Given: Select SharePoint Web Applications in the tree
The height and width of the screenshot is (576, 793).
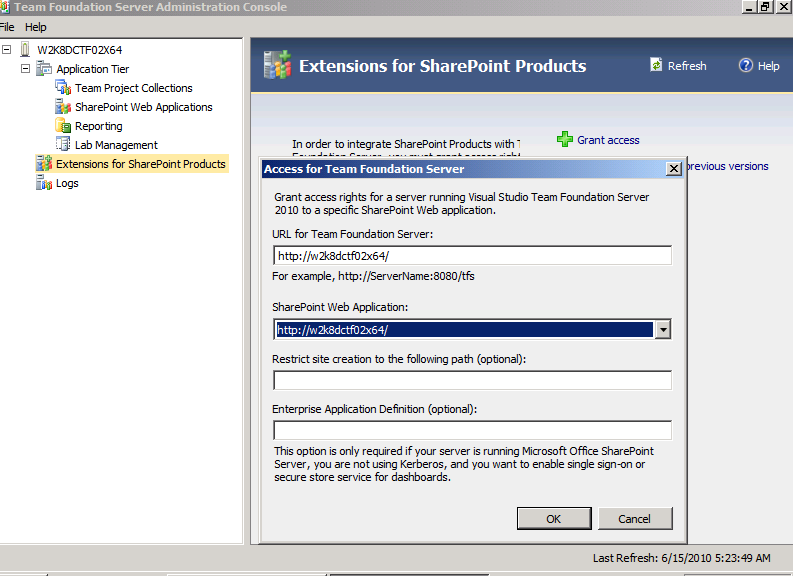Looking at the screenshot, I should coord(144,107).
